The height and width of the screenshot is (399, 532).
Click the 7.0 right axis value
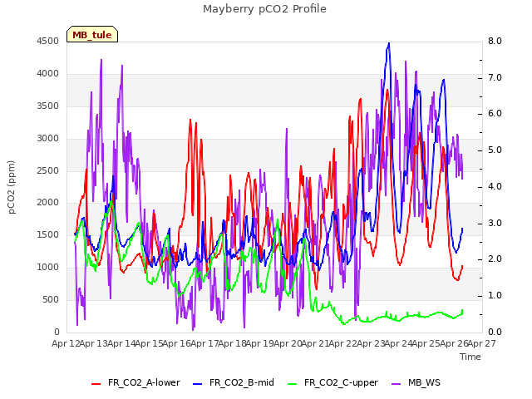(495, 77)
